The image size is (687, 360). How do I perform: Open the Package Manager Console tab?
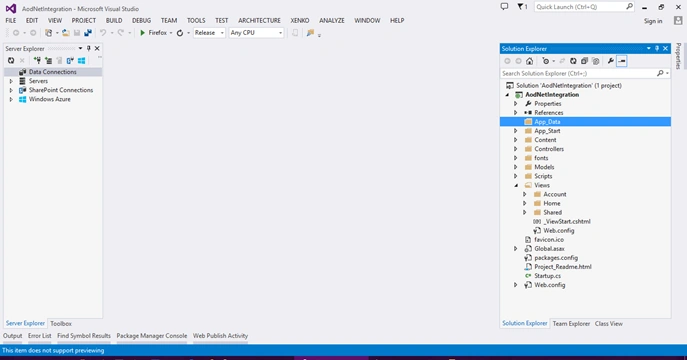152,336
